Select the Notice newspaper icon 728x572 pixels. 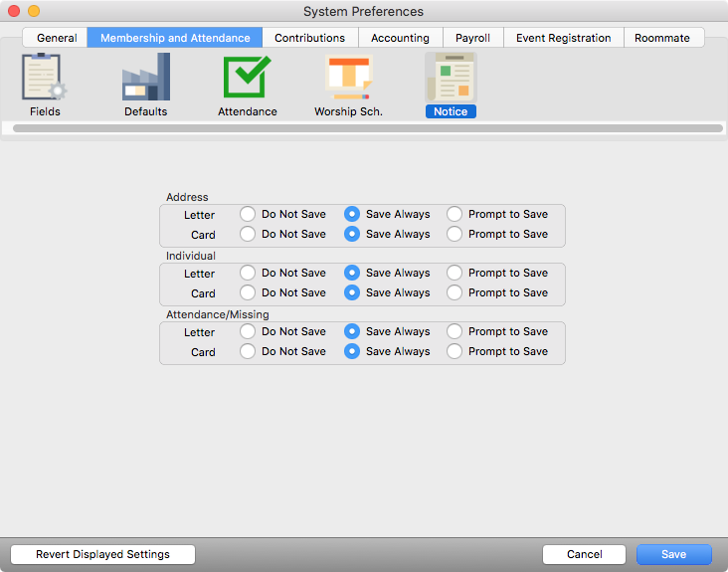click(450, 78)
